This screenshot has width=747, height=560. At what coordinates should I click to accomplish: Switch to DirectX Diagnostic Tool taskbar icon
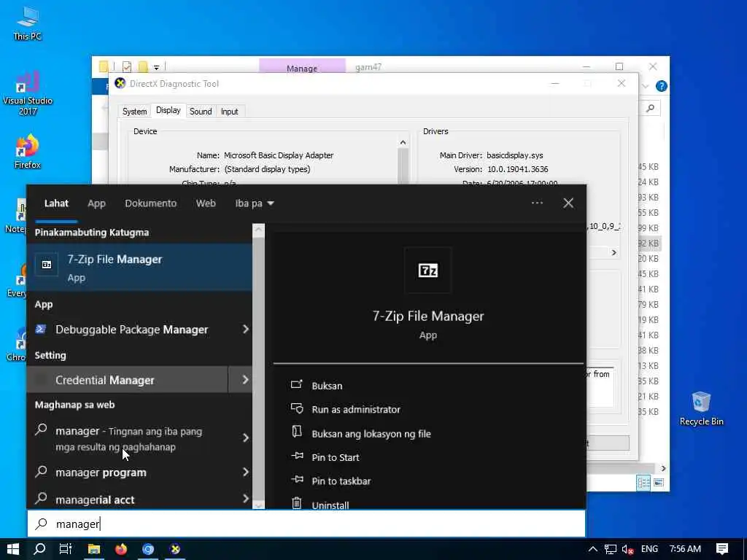175,549
